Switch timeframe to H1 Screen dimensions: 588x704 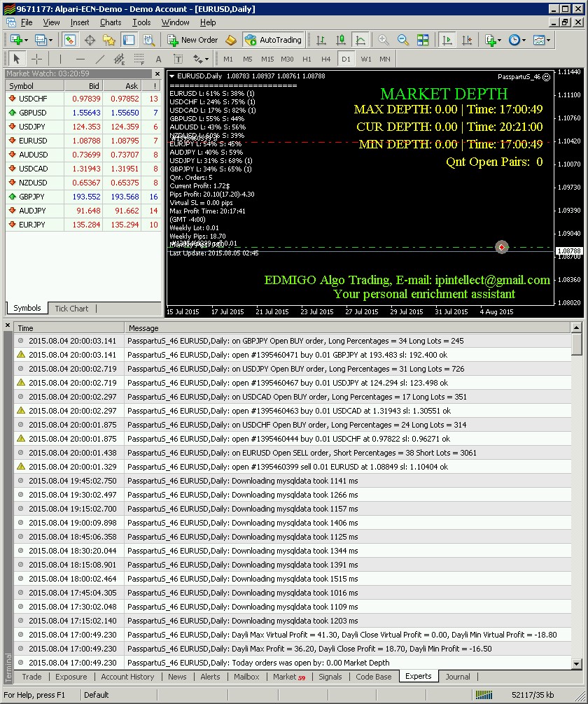click(307, 59)
